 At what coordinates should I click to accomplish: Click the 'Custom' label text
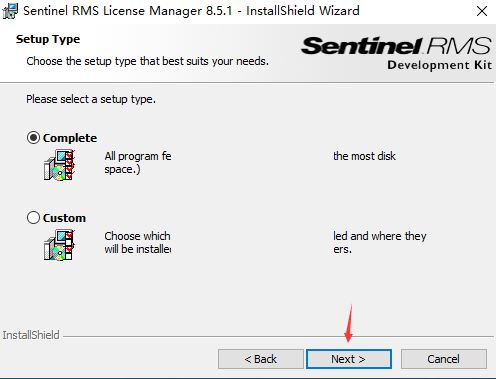[x=64, y=218]
